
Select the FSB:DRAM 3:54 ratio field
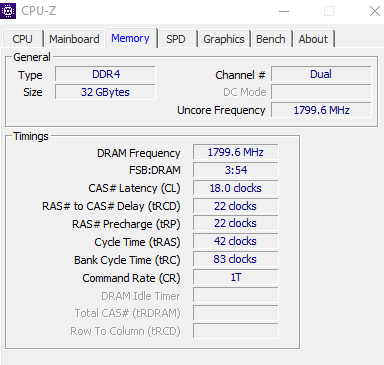[235, 170]
